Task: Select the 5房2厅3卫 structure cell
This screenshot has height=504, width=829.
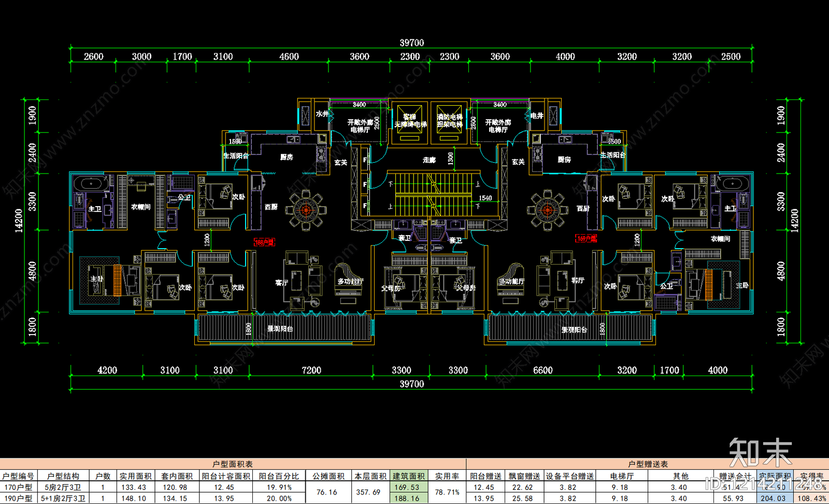Action: tap(63, 487)
